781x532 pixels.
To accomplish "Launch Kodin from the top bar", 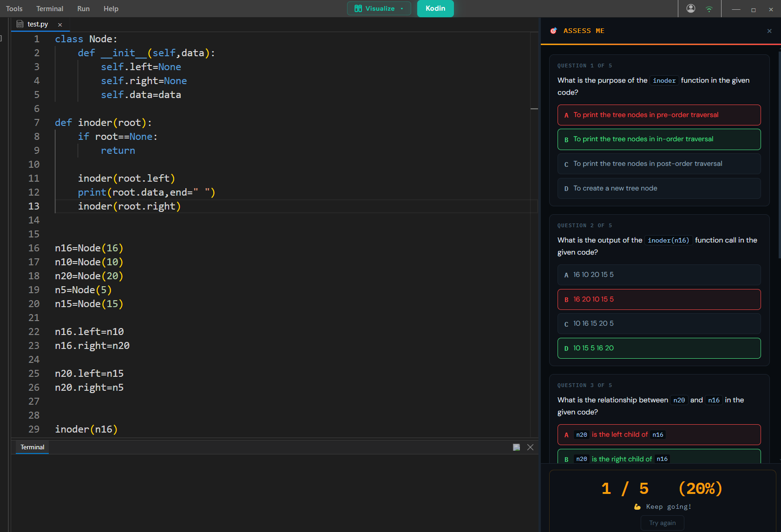I will tap(435, 8).
